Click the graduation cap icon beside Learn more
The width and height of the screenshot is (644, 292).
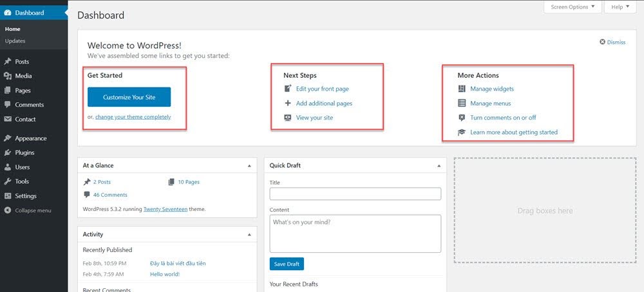tap(462, 132)
